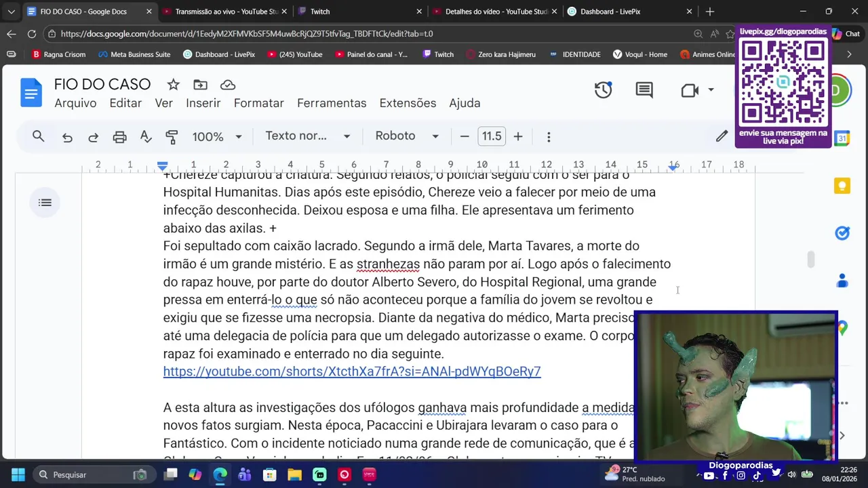This screenshot has width=868, height=488.
Task: Open the Formatar menu
Action: pyautogui.click(x=258, y=103)
